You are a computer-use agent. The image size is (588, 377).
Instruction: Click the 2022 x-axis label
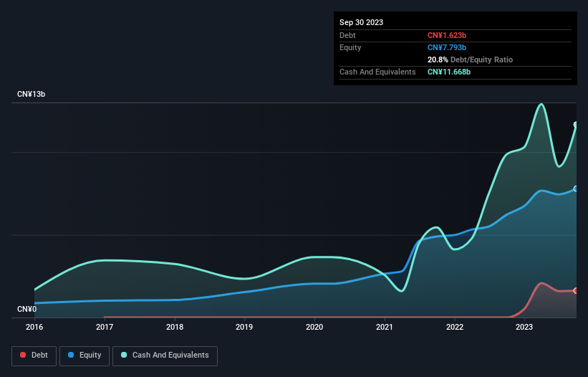click(455, 327)
